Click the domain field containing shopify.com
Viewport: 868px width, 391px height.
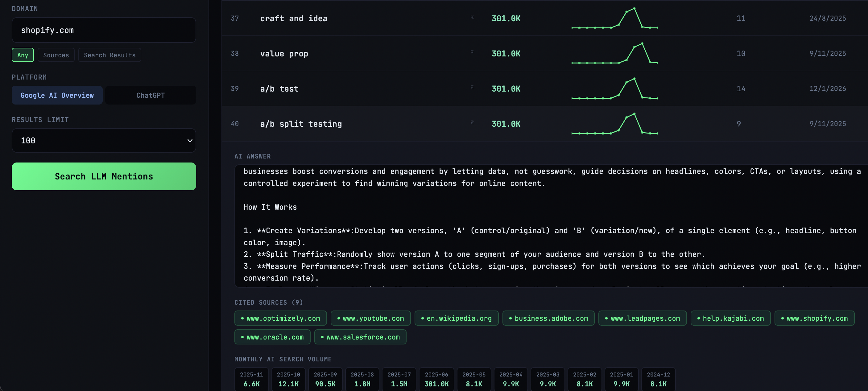[104, 30]
